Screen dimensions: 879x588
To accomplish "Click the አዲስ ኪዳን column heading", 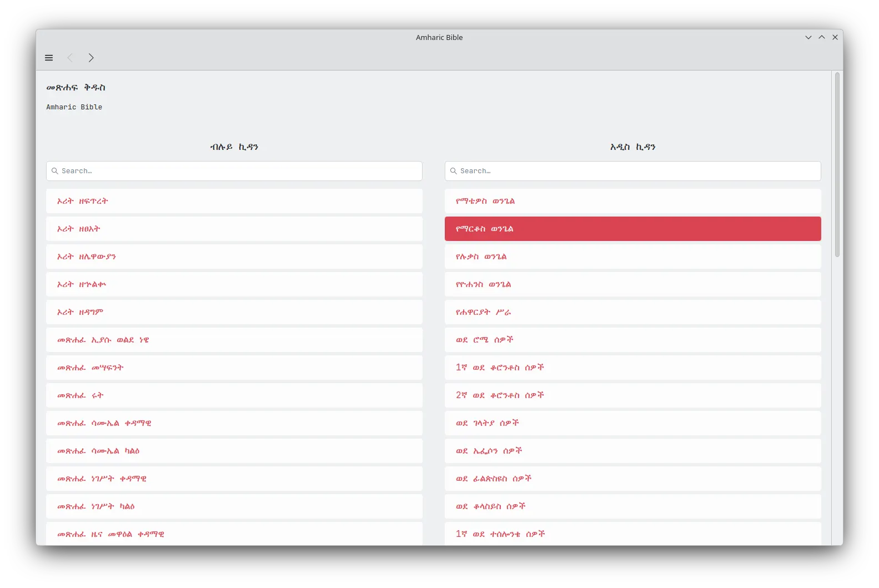I will point(633,147).
